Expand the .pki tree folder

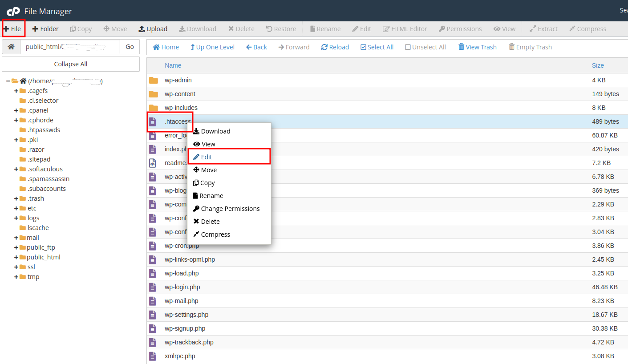(16, 140)
